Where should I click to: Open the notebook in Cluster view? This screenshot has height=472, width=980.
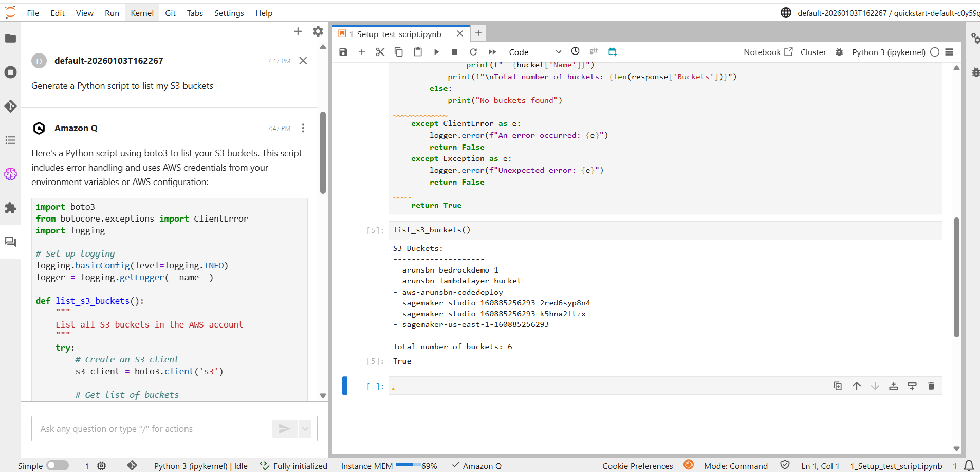pyautogui.click(x=813, y=52)
